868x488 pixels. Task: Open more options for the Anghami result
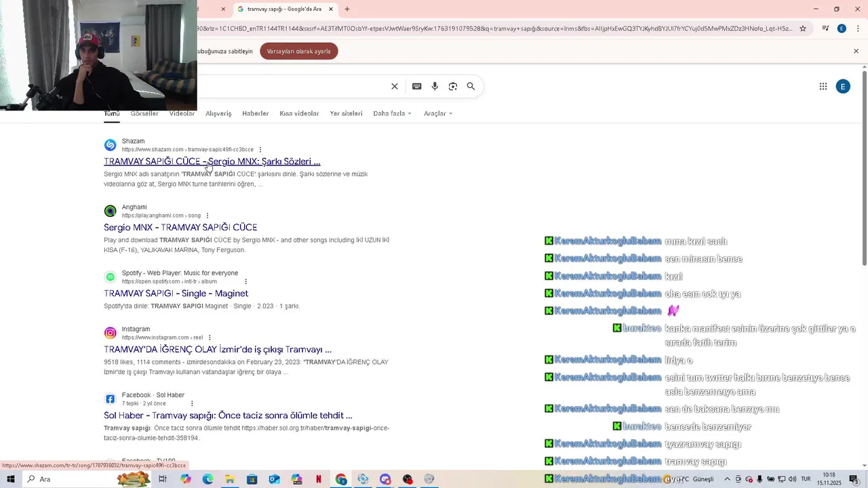(x=208, y=216)
